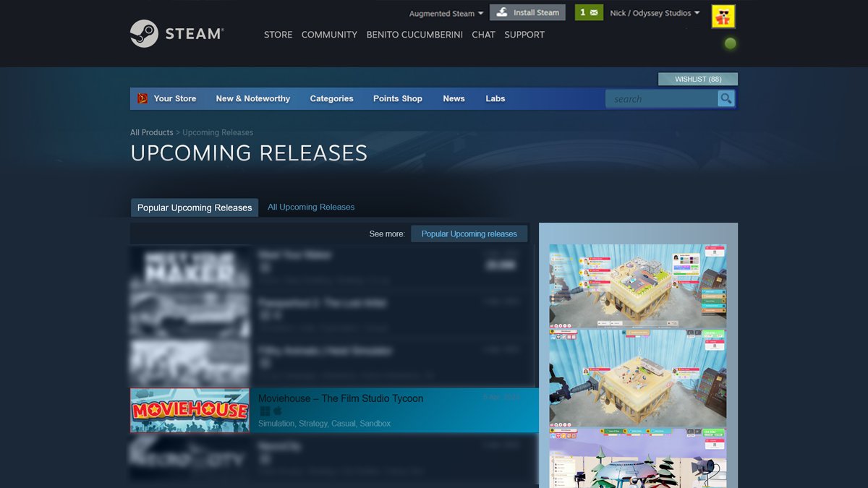Select the Popular Upcoming Releases tab

[195, 207]
